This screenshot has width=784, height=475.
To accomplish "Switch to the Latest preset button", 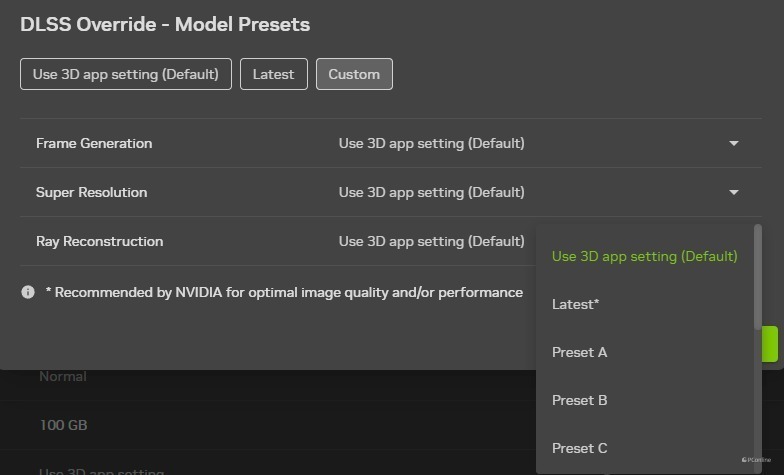I will coord(273,74).
